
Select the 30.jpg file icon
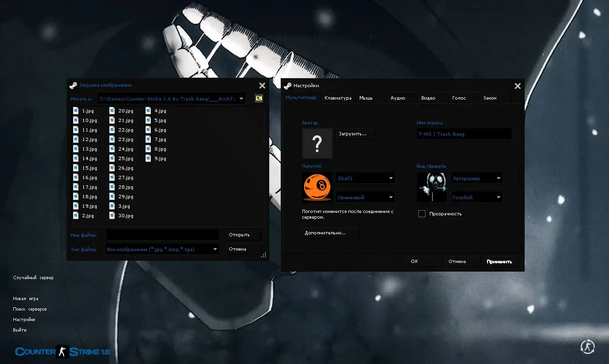[112, 215]
